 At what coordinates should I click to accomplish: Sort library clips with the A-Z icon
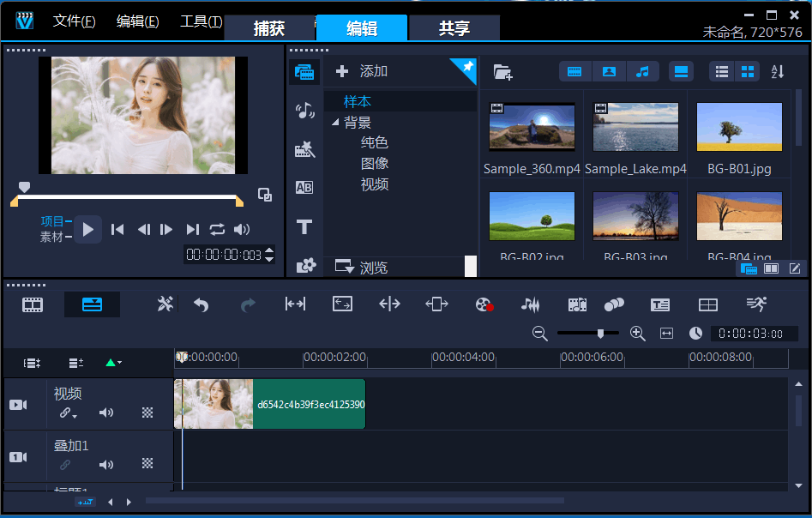pos(777,72)
